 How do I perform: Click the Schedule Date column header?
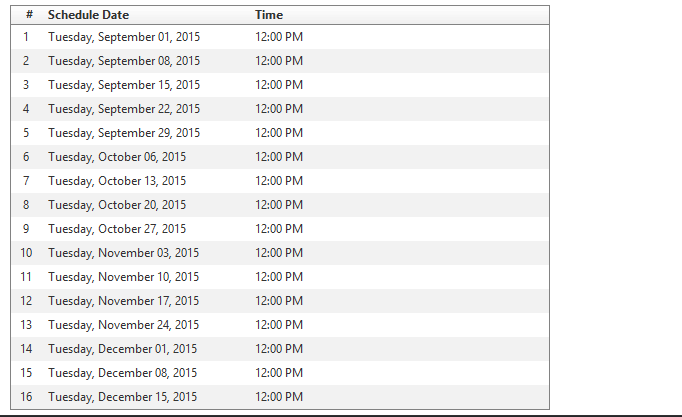point(88,15)
